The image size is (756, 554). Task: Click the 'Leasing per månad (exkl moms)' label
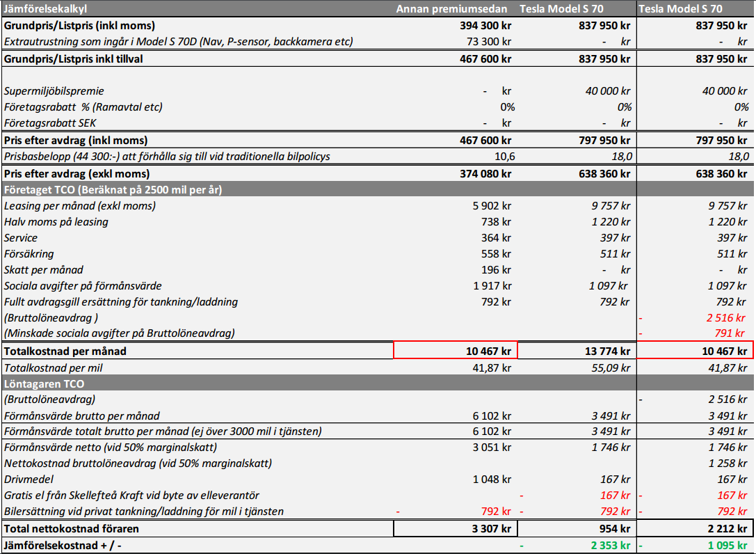tap(80, 205)
